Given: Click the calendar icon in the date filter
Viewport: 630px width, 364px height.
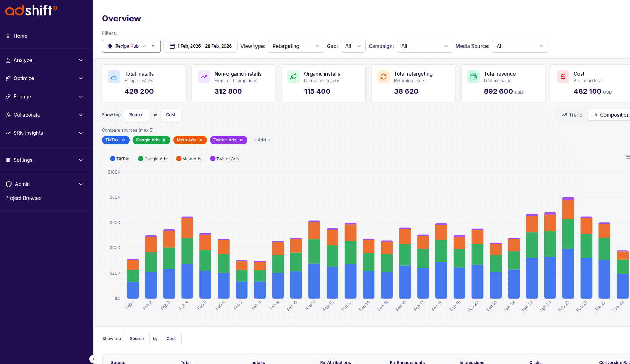Looking at the screenshot, I should 172,46.
